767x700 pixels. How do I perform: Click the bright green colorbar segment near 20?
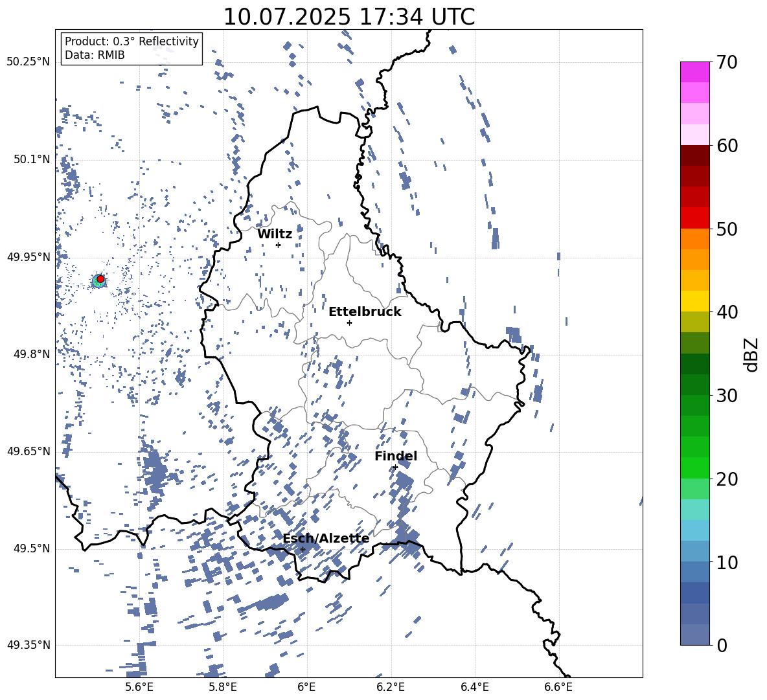pyautogui.click(x=694, y=468)
